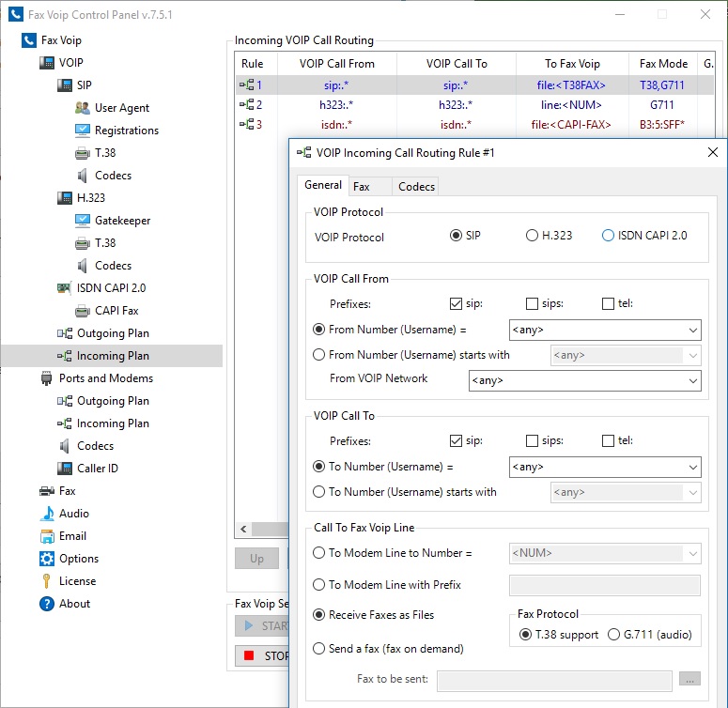Click the speaker icon beside Codecs under H.323

pyautogui.click(x=82, y=266)
